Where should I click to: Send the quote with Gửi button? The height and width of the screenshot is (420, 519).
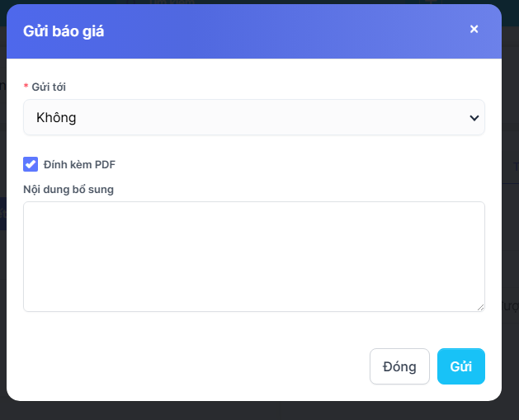(x=460, y=366)
